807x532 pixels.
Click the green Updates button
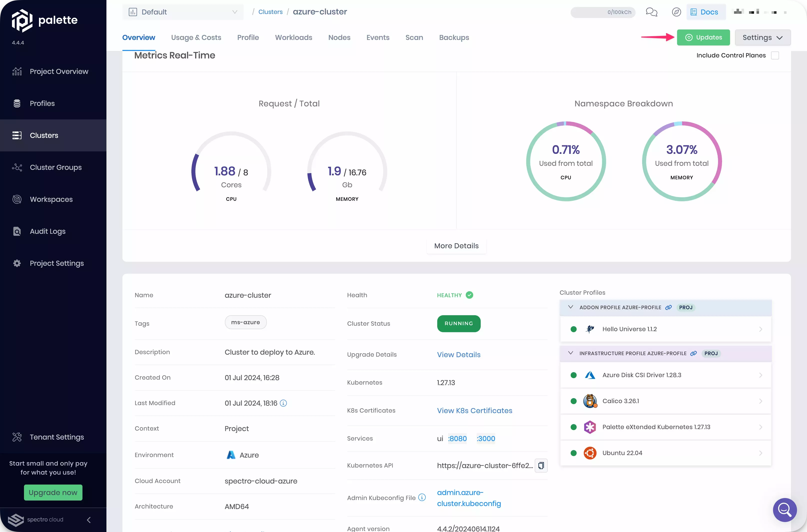tap(703, 37)
